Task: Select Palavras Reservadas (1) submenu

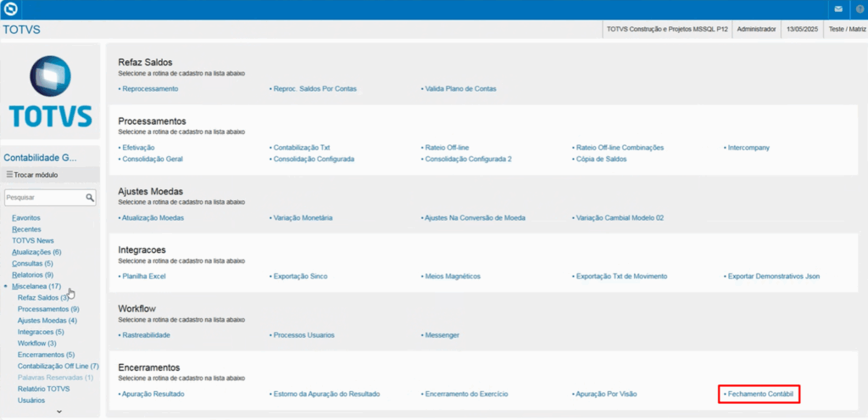Action: point(55,378)
